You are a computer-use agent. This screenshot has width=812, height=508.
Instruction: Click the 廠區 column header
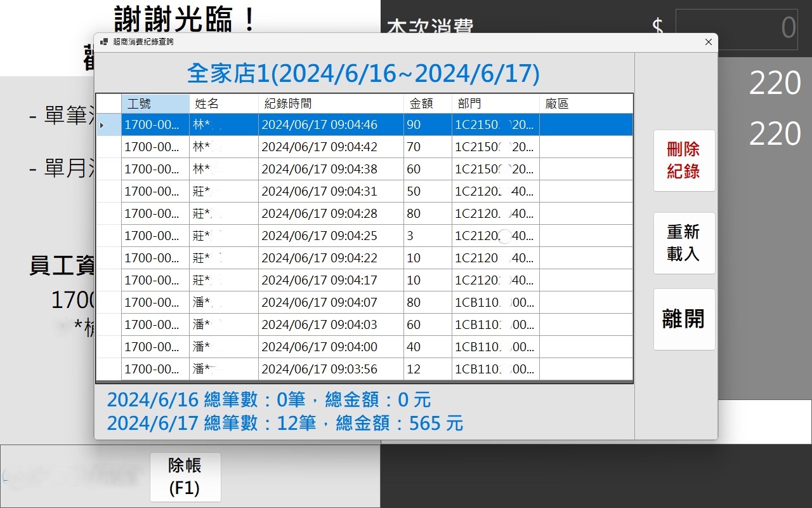click(x=586, y=104)
